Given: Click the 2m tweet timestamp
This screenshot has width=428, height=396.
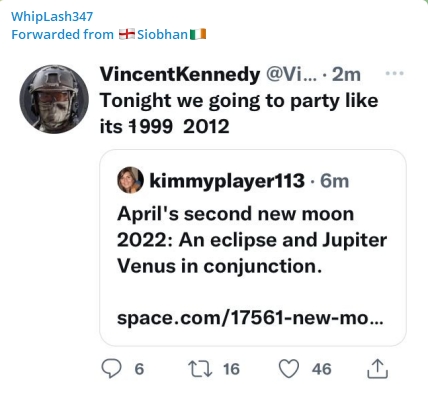Looking at the screenshot, I should click(x=346, y=74).
